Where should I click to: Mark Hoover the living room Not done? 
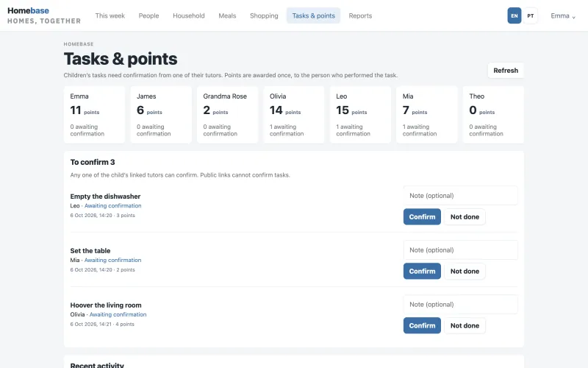click(x=465, y=326)
